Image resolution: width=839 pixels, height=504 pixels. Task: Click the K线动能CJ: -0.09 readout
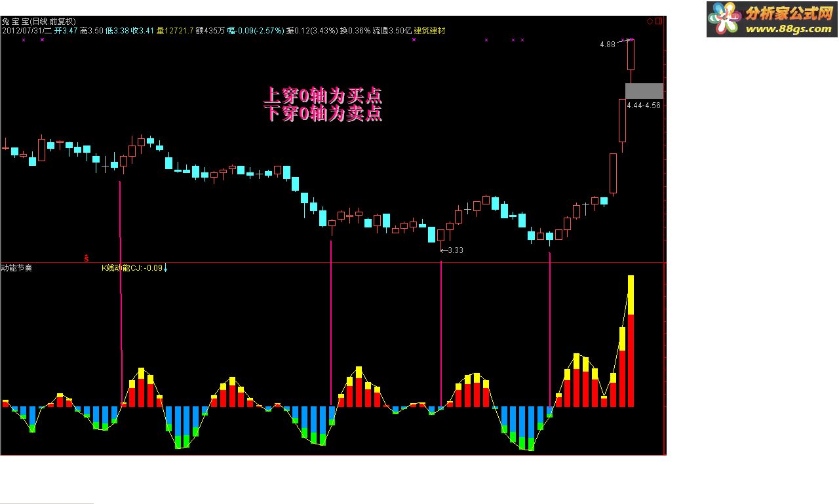click(x=132, y=267)
